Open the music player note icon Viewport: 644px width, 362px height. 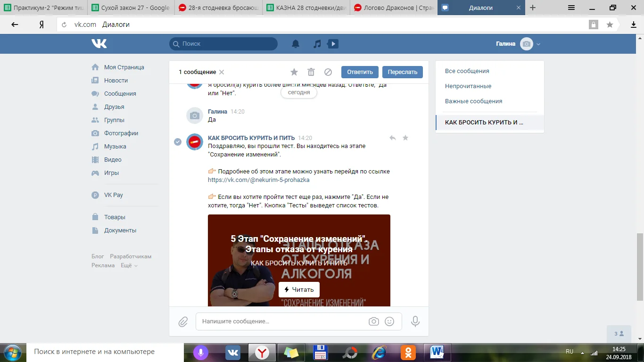click(317, 44)
